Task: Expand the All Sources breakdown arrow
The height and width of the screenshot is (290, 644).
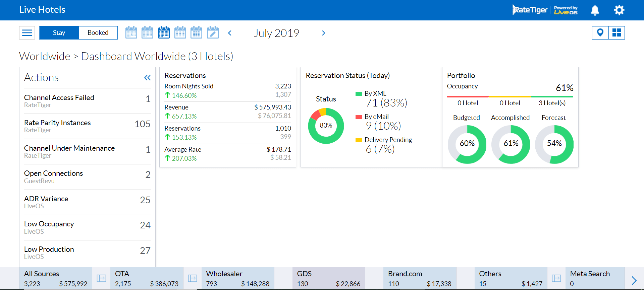Action: [101, 278]
